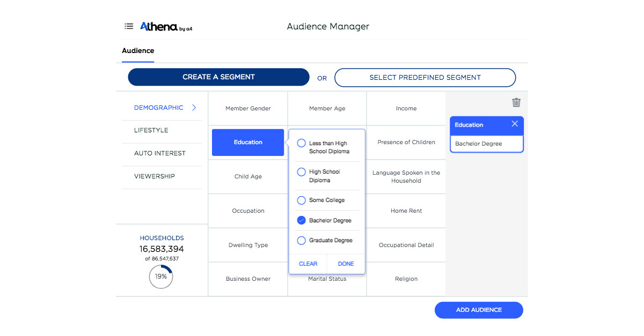Click the ADD AUDIENCE button
The image size is (644, 336).
478,310
